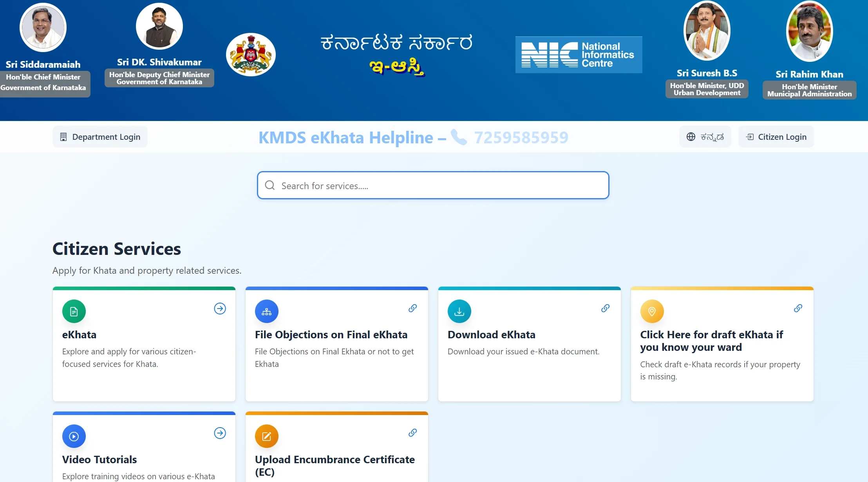Open the eKhata card title
Viewport: 868px width, 482px height.
point(79,335)
